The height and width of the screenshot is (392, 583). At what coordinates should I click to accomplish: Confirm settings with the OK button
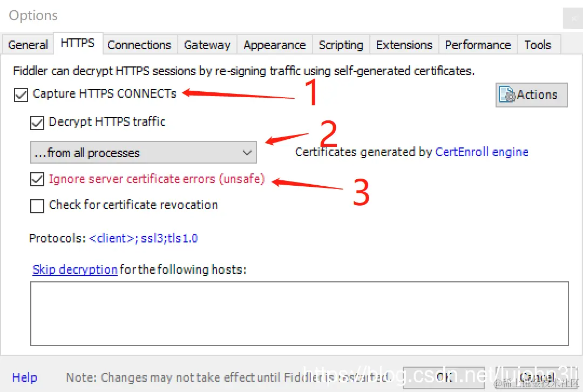click(444, 377)
